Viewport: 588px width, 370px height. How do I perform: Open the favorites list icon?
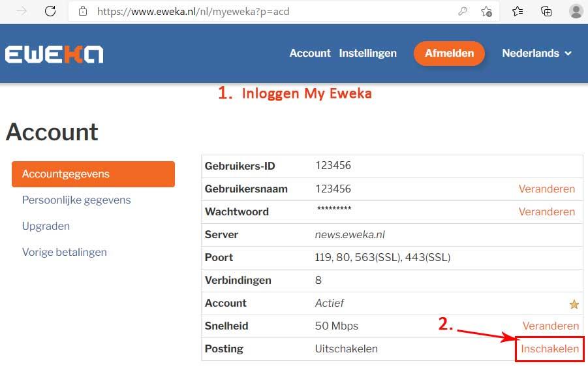pos(518,11)
